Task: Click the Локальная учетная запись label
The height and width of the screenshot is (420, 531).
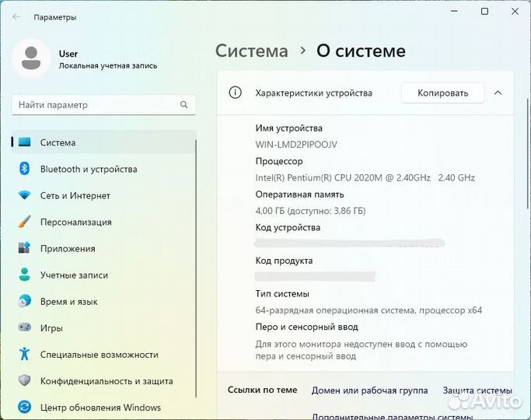Action: click(108, 65)
